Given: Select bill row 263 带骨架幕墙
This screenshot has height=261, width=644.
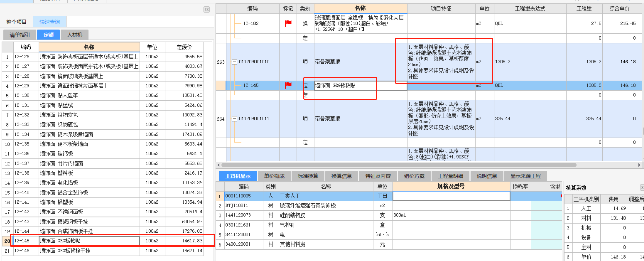Looking at the screenshot, I should (x=429, y=62).
